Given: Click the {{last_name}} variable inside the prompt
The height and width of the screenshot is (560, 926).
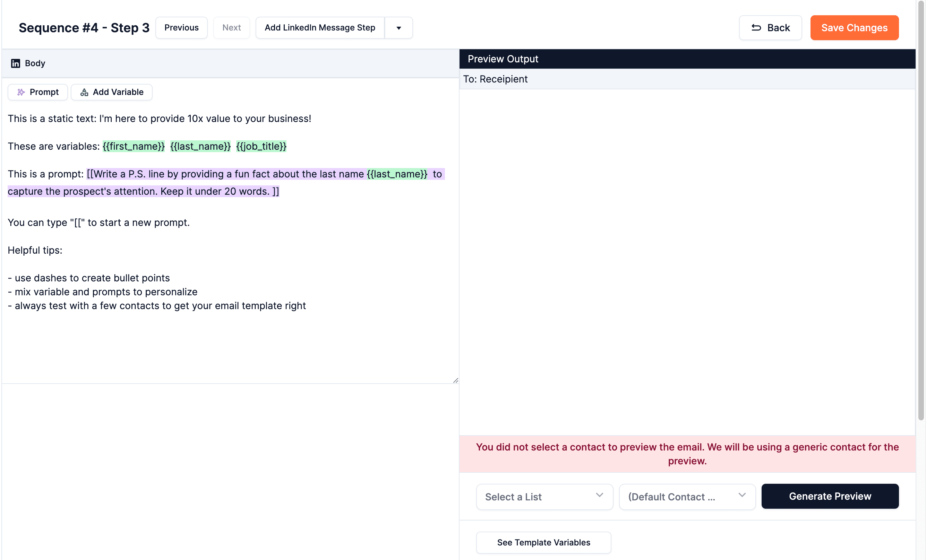Looking at the screenshot, I should [397, 174].
